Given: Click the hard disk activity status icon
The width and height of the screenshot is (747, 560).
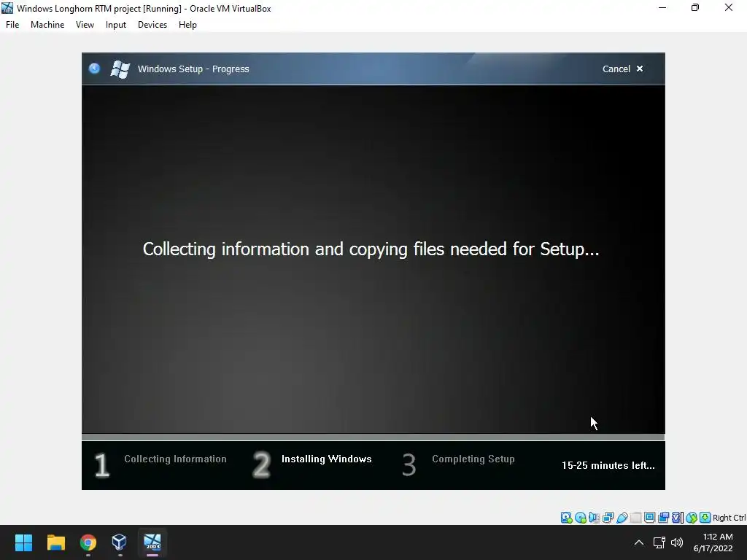Looking at the screenshot, I should [x=566, y=518].
